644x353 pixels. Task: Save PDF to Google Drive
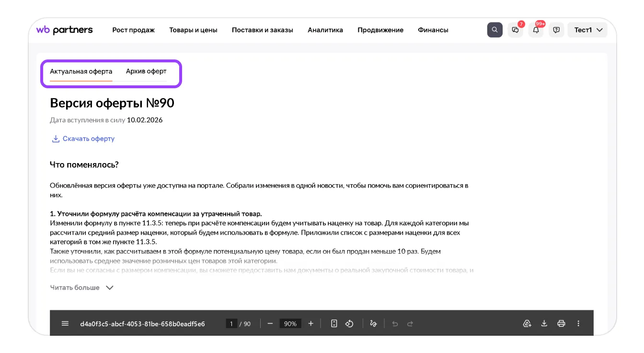(x=527, y=324)
